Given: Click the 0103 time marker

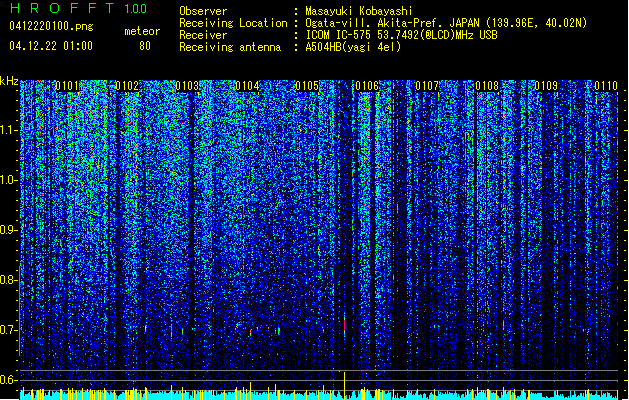Looking at the screenshot, I should click(187, 86).
